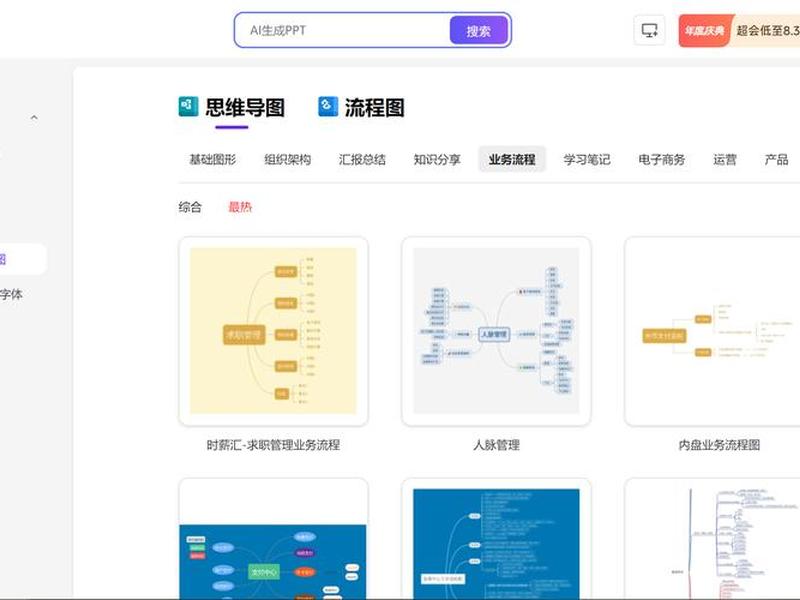Select the 基础图形 category
The image size is (800, 600).
click(213, 160)
